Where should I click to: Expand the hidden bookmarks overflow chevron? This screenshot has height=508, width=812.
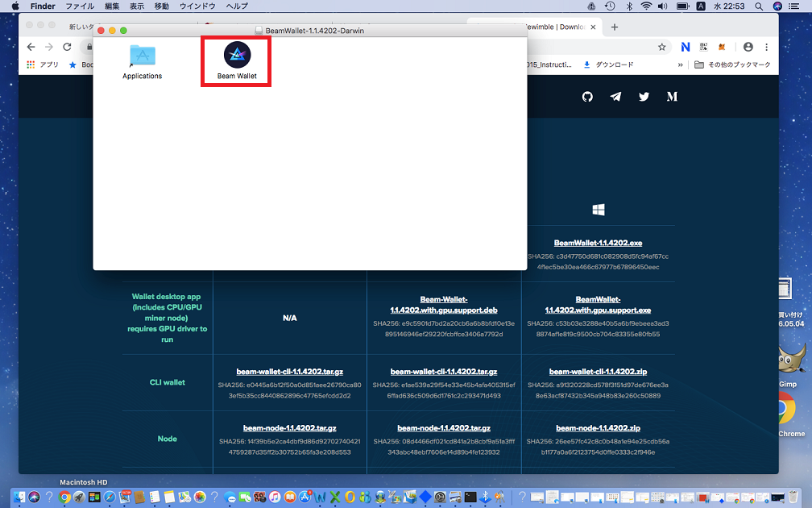coord(680,65)
